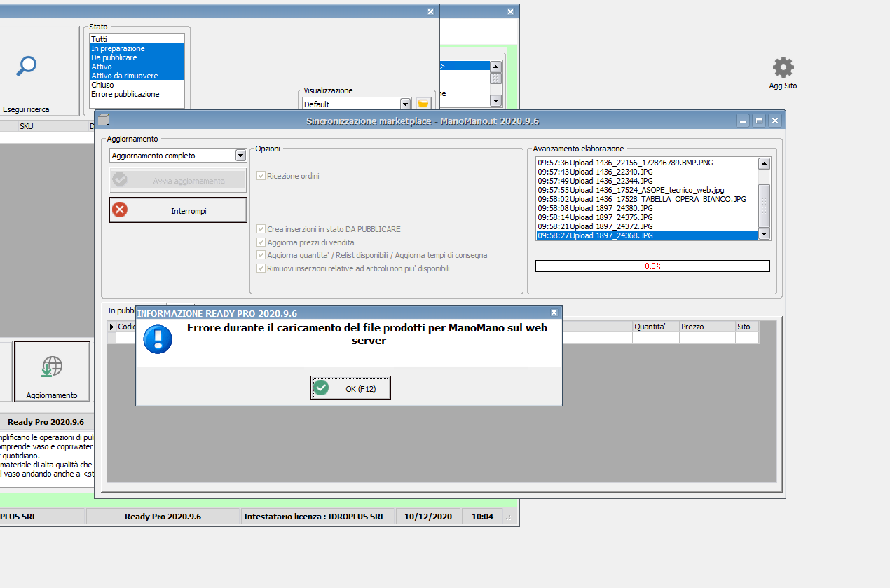Image resolution: width=890 pixels, height=588 pixels.
Task: Click the Agg Sito gear icon
Action: pos(783,67)
